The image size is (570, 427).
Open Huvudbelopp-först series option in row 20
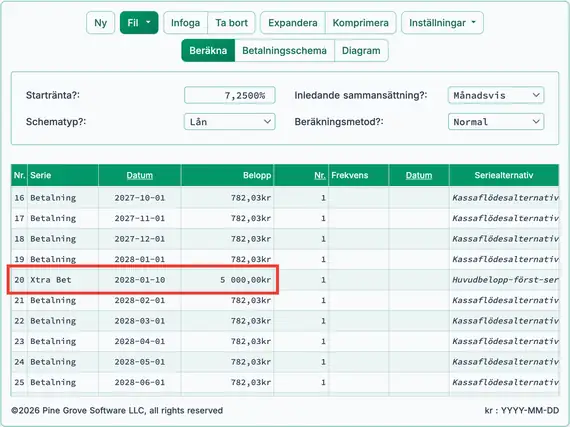(x=504, y=280)
